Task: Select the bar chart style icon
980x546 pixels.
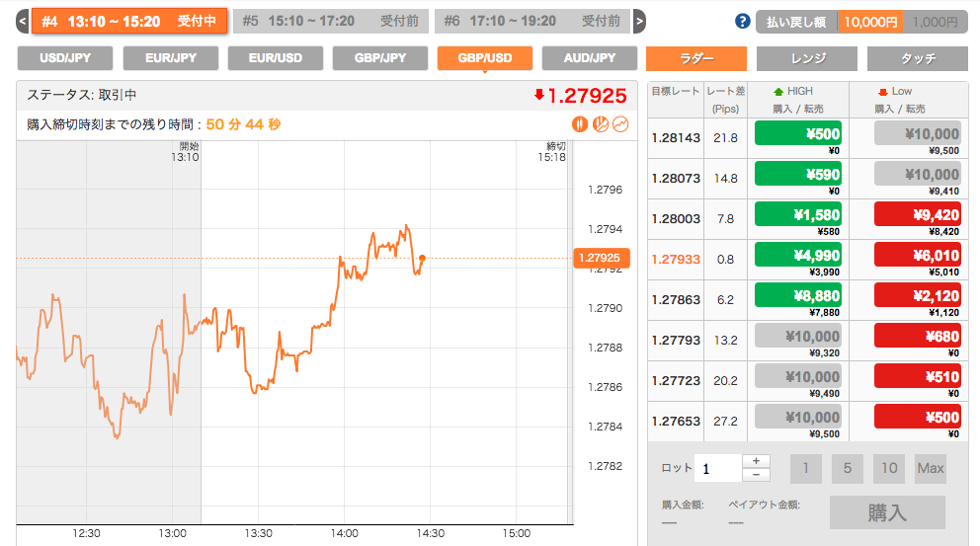Action: pos(601,124)
